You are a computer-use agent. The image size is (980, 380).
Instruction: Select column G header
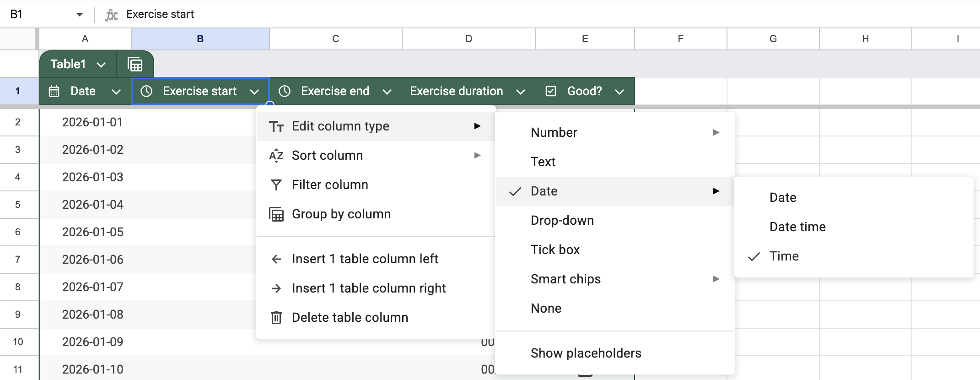(773, 39)
